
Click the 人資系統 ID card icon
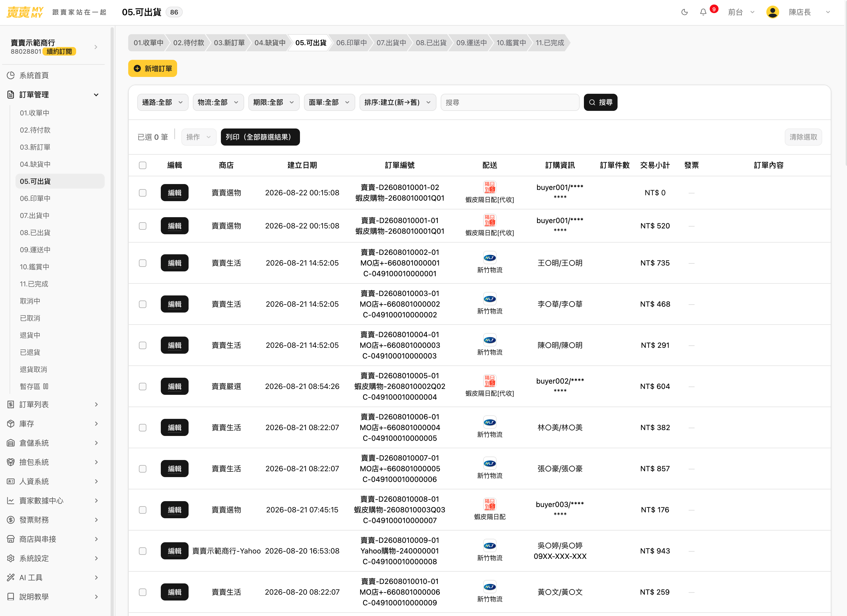click(11, 482)
